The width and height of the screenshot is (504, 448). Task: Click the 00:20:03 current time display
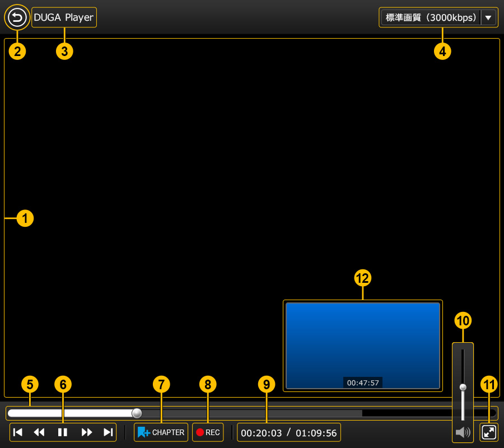coord(262,433)
